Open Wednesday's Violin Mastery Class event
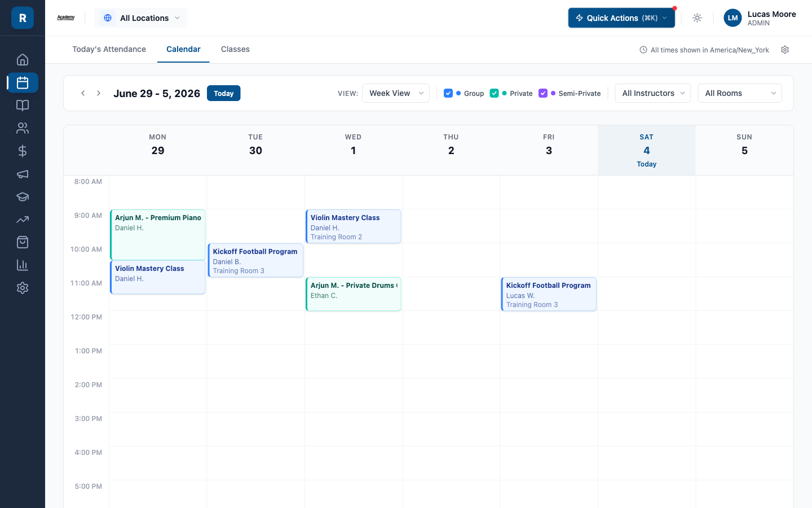The image size is (812, 508). [354, 226]
